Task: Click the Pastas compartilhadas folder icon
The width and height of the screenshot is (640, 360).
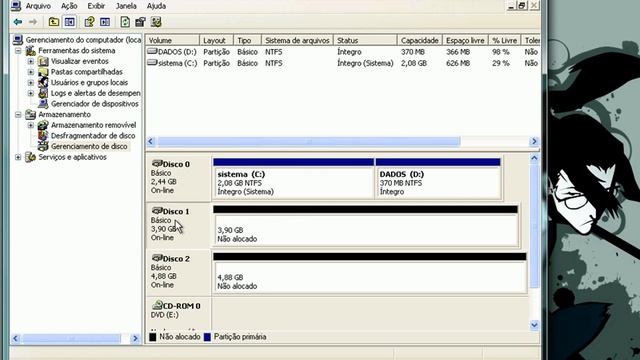Action: coord(43,72)
